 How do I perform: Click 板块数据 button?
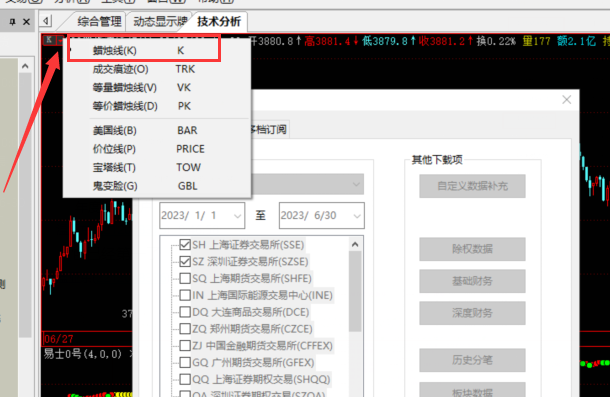point(472,390)
